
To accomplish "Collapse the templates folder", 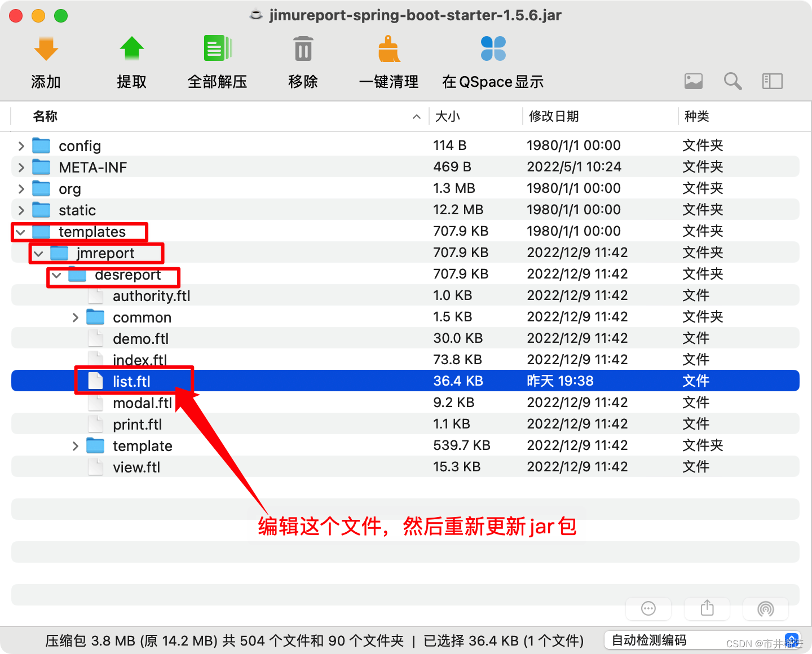I will coord(21,232).
